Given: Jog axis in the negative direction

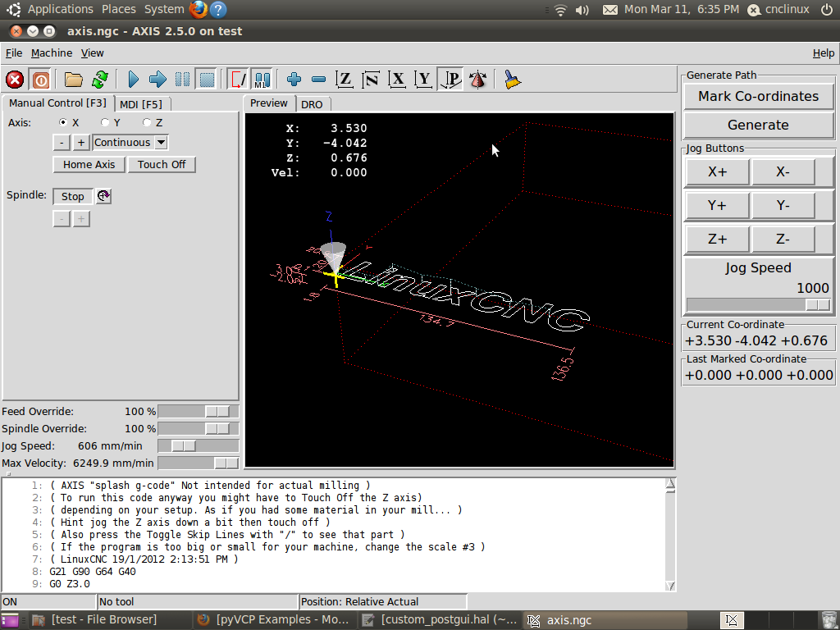Looking at the screenshot, I should [62, 143].
